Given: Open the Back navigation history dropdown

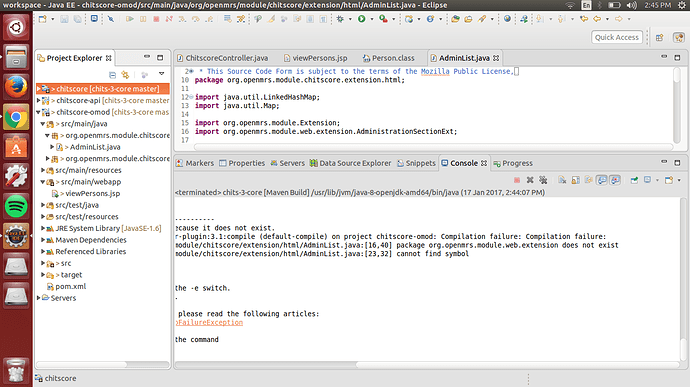Looking at the screenshot, I should pyautogui.click(x=607, y=19).
